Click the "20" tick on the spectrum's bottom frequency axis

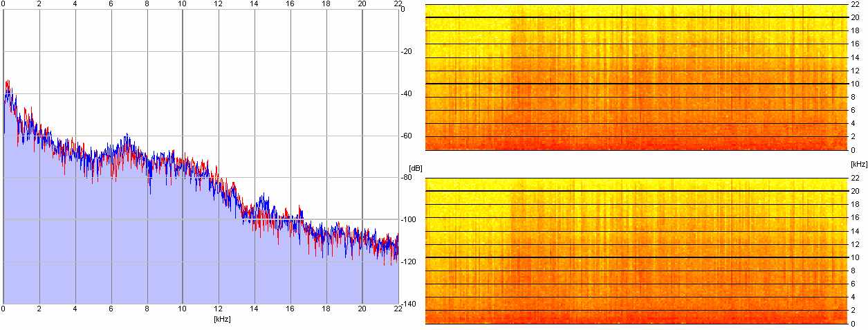pos(362,309)
